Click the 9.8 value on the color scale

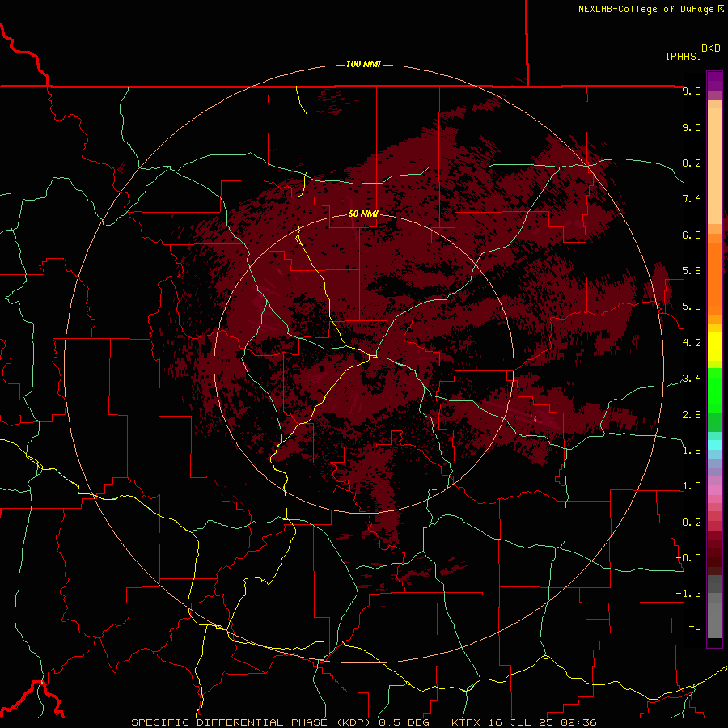point(692,91)
